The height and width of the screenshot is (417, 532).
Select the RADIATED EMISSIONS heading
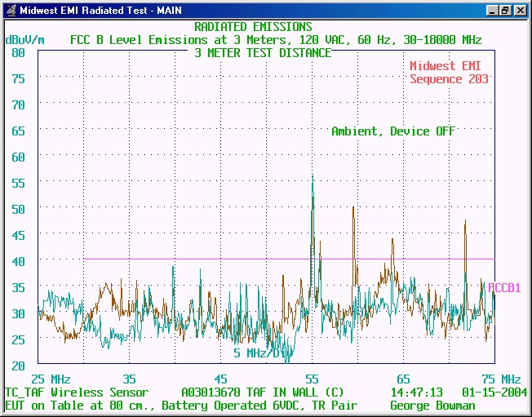pyautogui.click(x=253, y=27)
